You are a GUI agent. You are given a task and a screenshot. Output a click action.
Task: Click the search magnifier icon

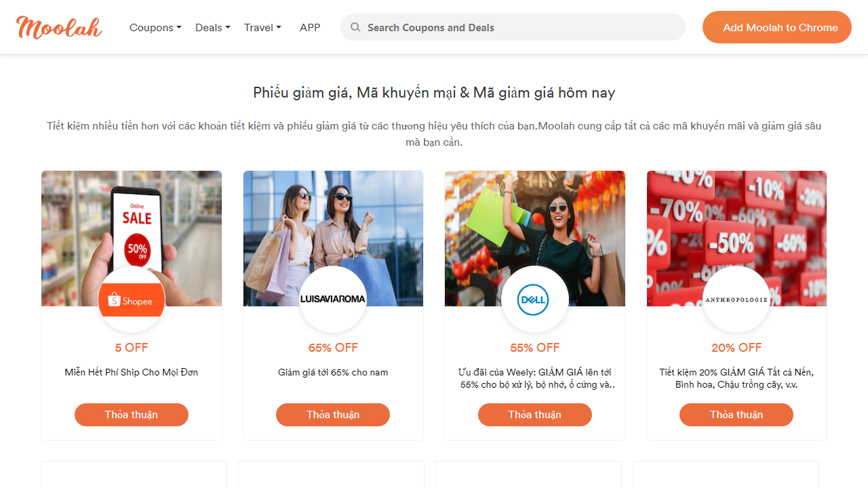point(355,27)
